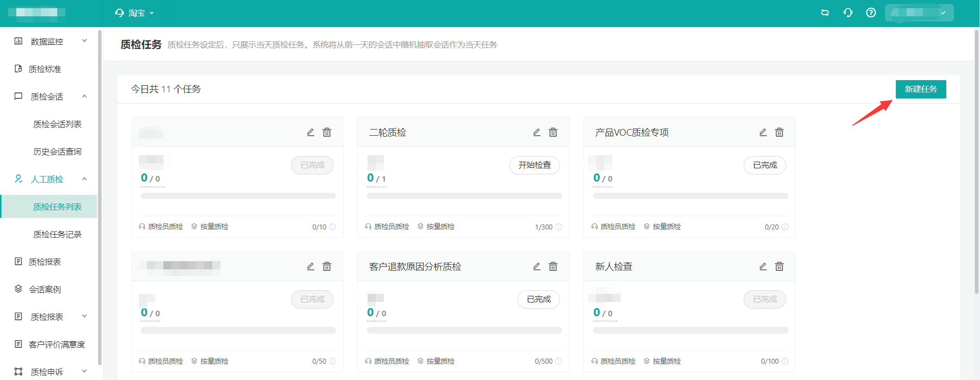Click the info icon beside 0/50
This screenshot has width=980, height=380.
click(x=332, y=361)
